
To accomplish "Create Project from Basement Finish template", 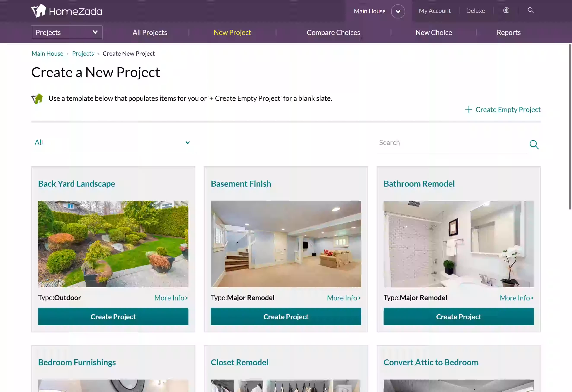I will [286, 316].
